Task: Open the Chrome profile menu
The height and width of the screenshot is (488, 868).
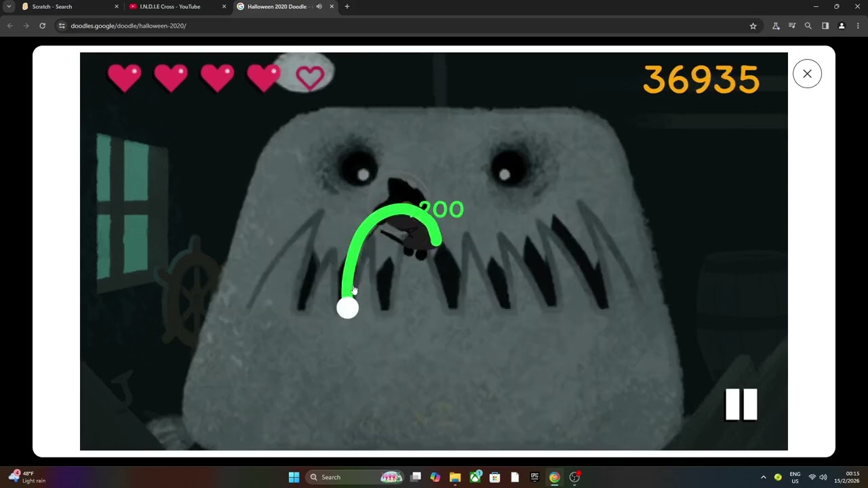Action: click(842, 26)
